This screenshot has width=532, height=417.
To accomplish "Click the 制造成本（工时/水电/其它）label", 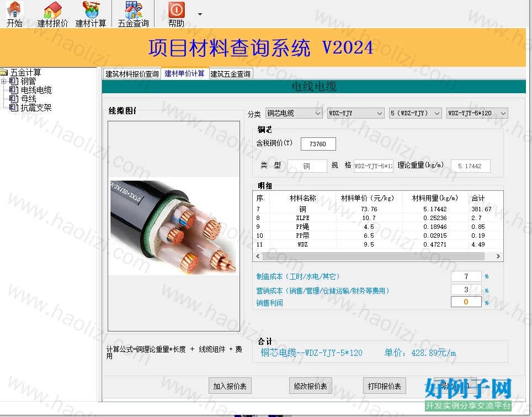I will (x=298, y=276).
